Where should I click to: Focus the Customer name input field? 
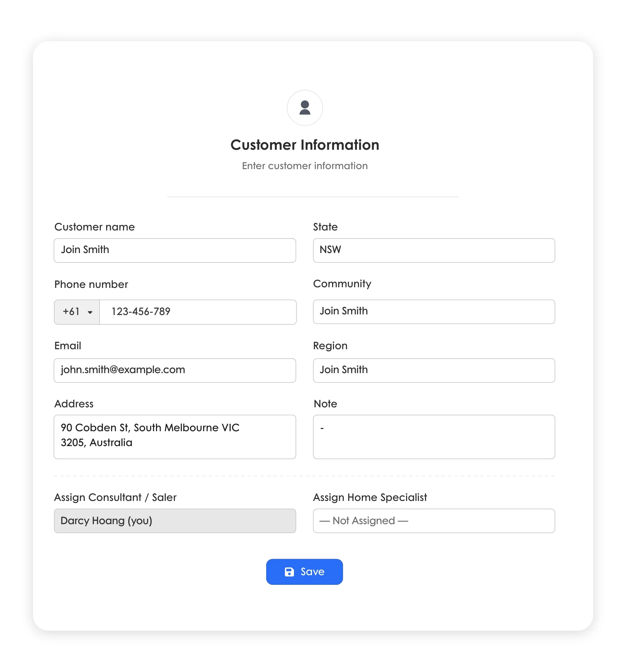pyautogui.click(x=174, y=250)
